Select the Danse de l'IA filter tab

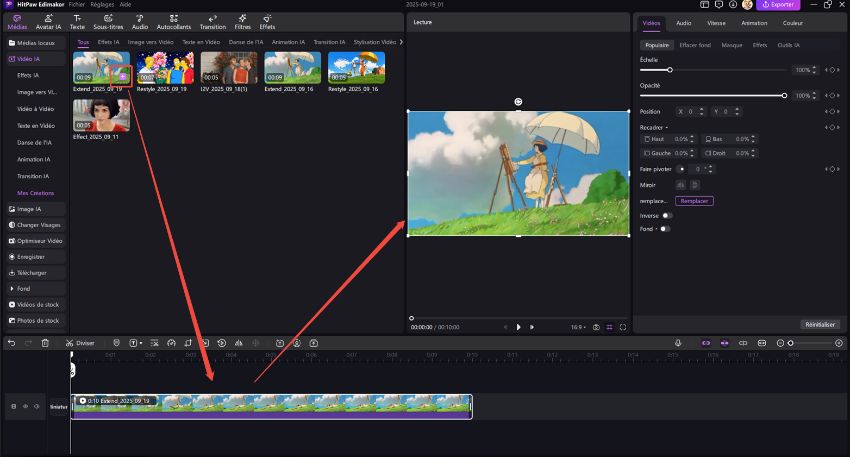tap(246, 42)
